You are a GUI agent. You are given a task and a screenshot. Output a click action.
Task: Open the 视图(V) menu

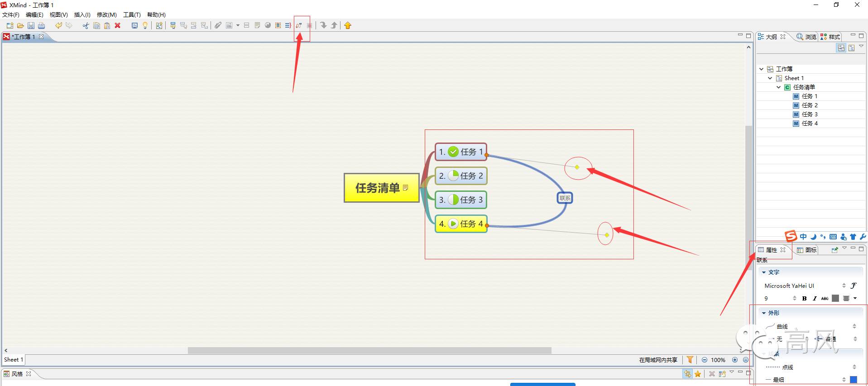[59, 14]
